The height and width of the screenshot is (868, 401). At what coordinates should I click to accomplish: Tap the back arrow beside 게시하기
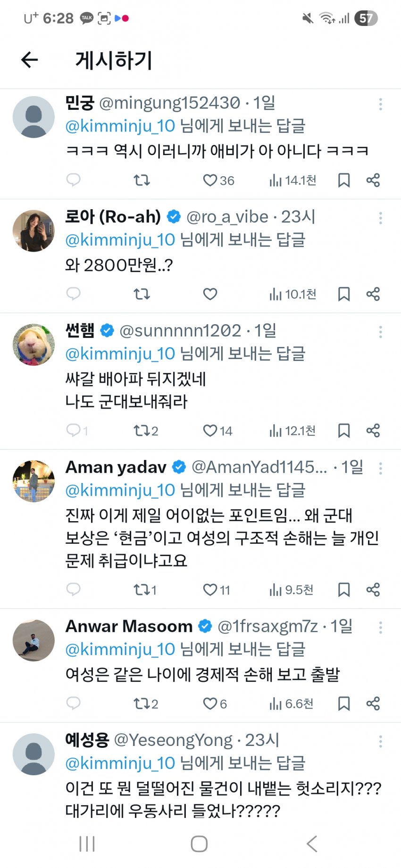30,60
